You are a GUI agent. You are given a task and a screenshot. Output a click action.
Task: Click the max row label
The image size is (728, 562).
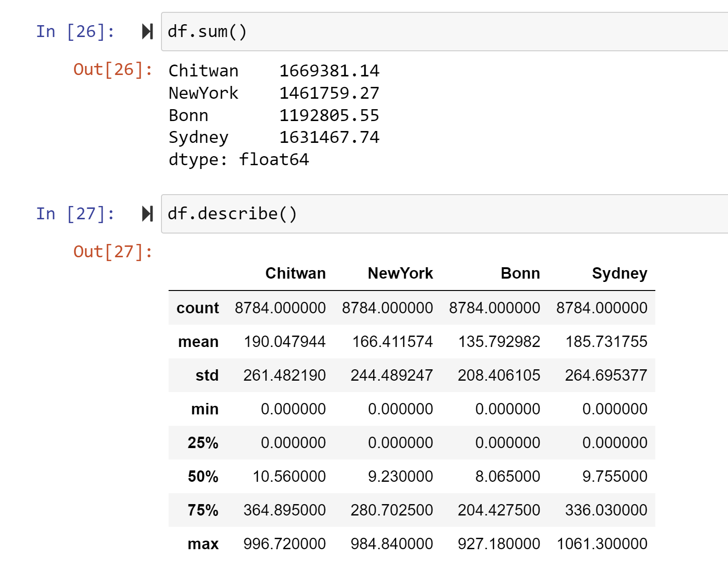203,544
